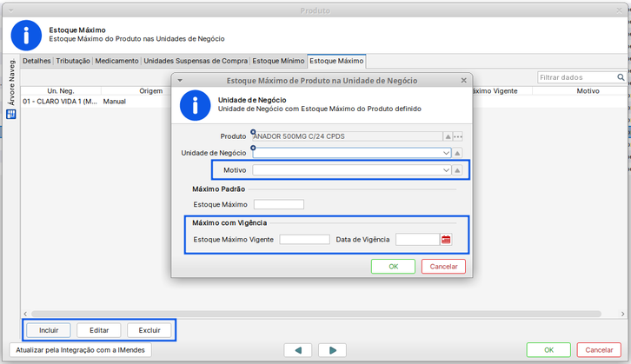Image resolution: width=631 pixels, height=364 pixels.
Task: Open the Árvore Naveg. panel icon
Action: click(11, 115)
